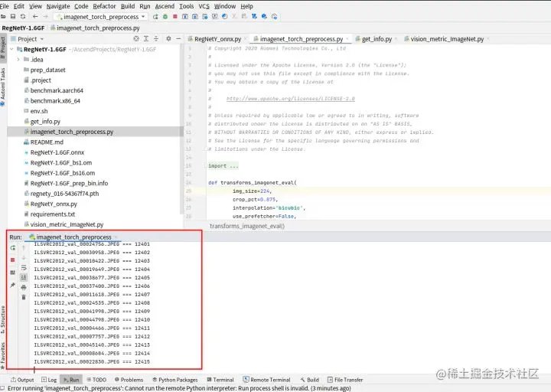551x392 pixels.
Task: Switch to RegNetY_onnx.py editor tab
Action: tap(217, 39)
